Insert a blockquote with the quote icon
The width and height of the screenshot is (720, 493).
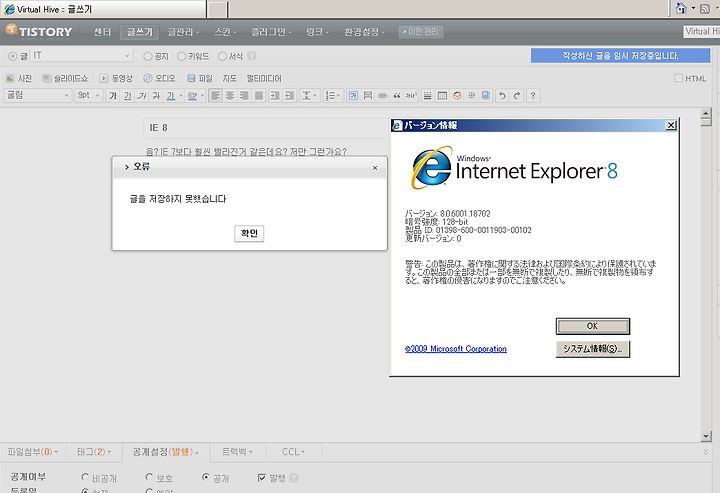click(x=397, y=95)
